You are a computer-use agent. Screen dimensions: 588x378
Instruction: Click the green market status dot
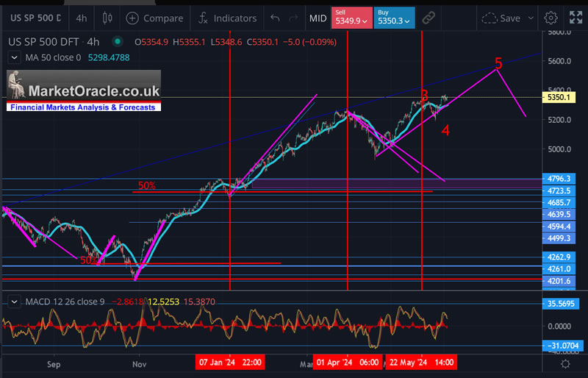point(118,42)
